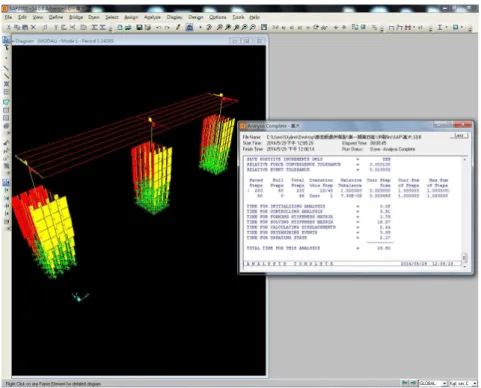Click the Run Analysis play icon
The image size is (481, 388).
click(200, 27)
